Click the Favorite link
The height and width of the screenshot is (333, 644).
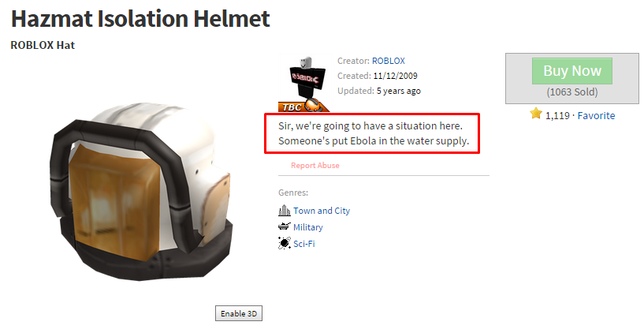(596, 115)
